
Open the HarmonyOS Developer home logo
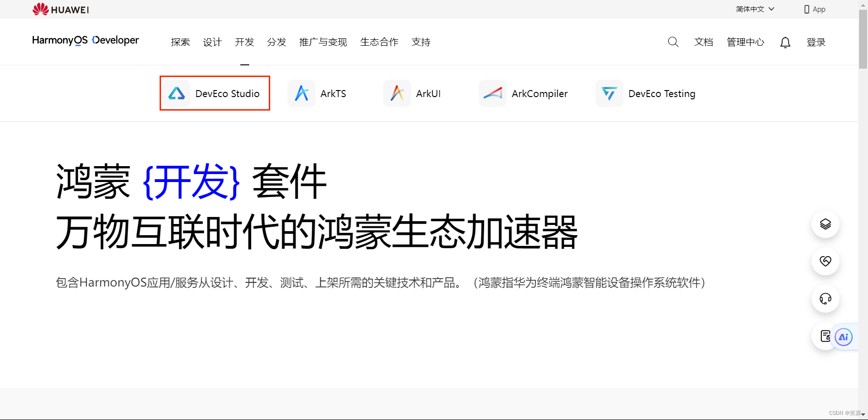click(85, 41)
